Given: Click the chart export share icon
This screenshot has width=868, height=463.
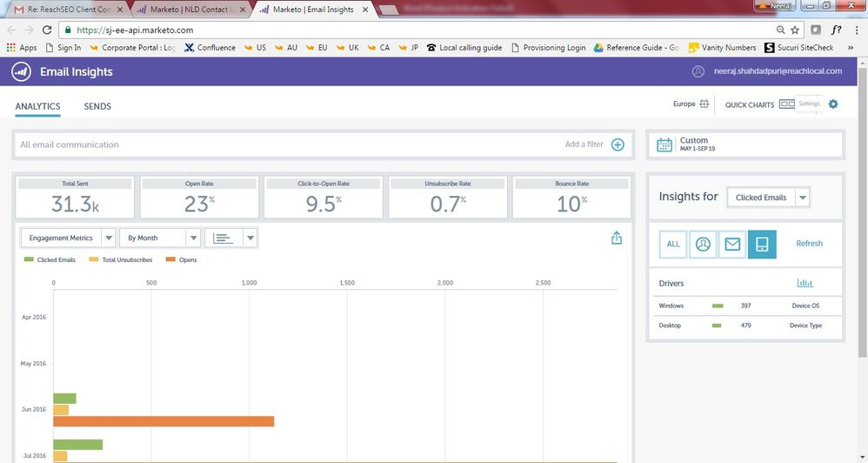Looking at the screenshot, I should (617, 238).
